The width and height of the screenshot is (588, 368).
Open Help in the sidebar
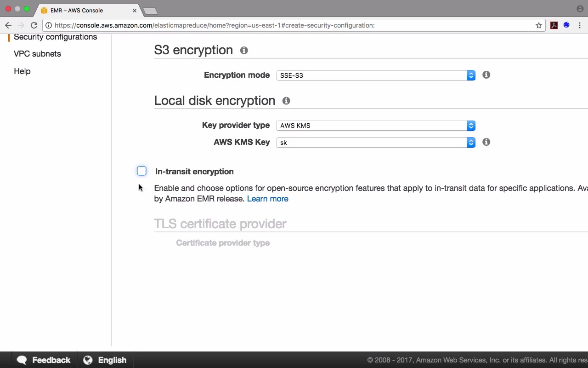[22, 71]
